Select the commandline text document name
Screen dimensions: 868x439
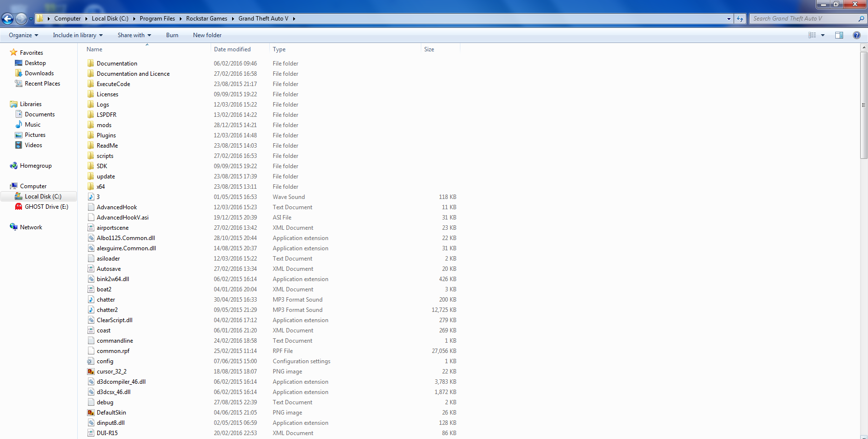coord(115,341)
